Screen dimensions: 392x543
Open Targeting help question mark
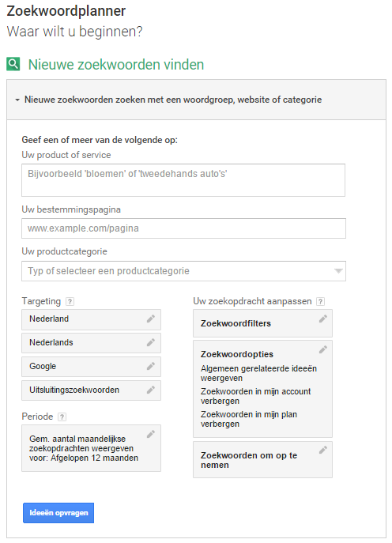coord(70,302)
